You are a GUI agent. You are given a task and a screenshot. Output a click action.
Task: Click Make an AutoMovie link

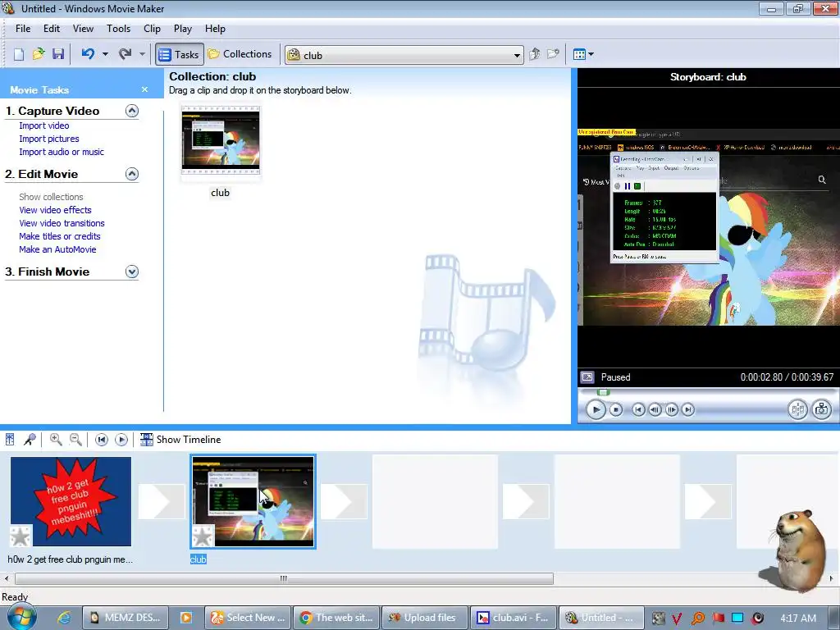[x=57, y=249]
